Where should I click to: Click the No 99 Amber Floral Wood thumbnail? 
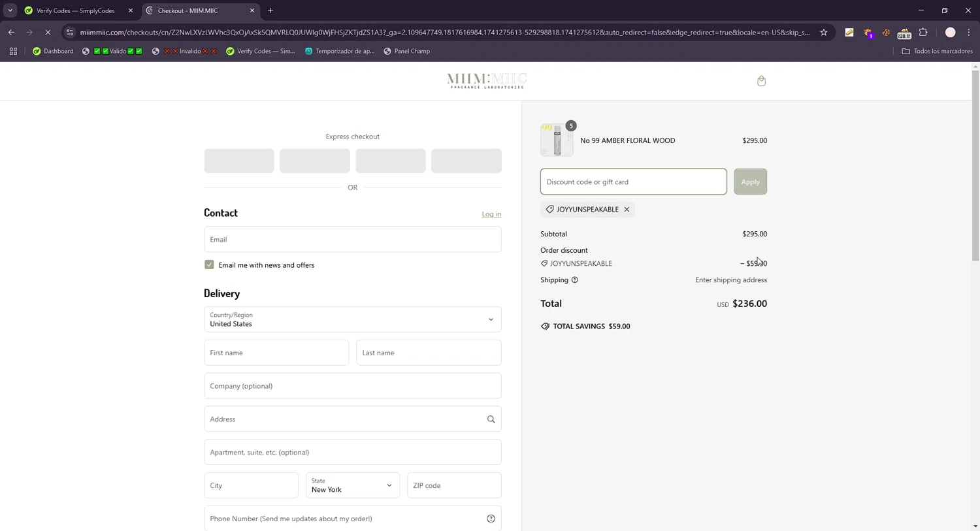557,140
